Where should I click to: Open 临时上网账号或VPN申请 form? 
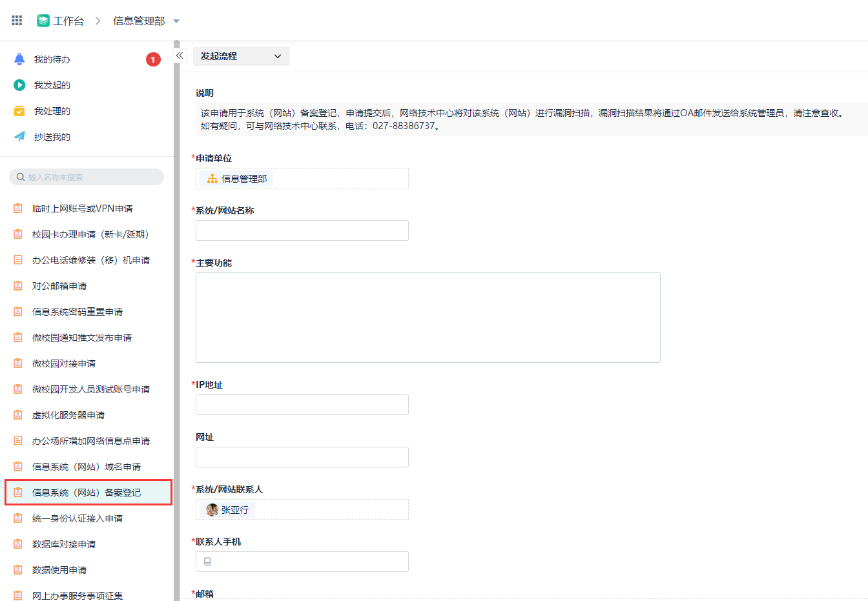pos(83,209)
